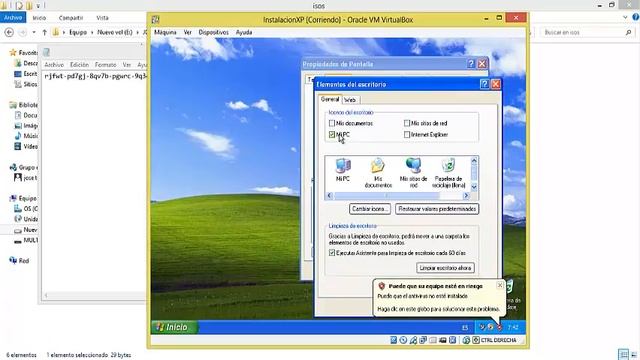Viewport: 640px width, 360px height.
Task: Select the Mi PC icon in the icon list
Action: coord(343,170)
